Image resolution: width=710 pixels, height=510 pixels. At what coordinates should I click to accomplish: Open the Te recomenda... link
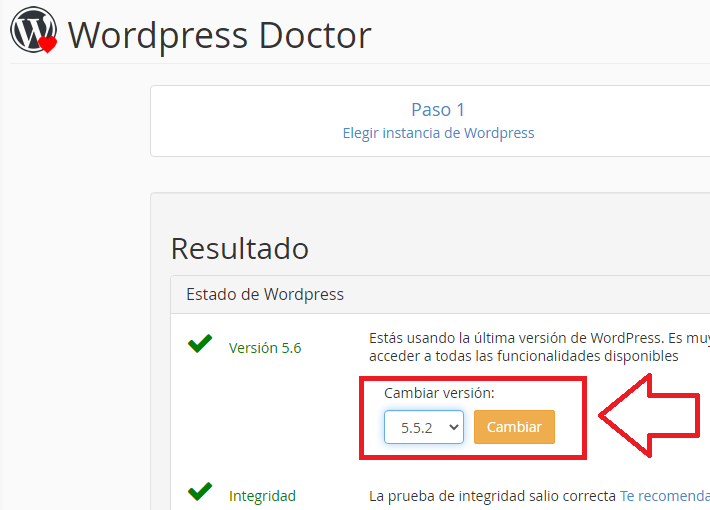point(665,496)
